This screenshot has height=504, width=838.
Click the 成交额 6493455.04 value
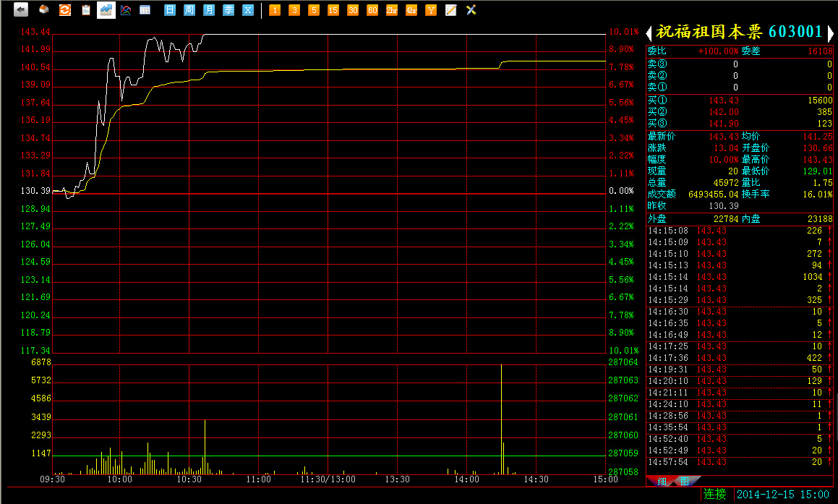click(x=713, y=195)
